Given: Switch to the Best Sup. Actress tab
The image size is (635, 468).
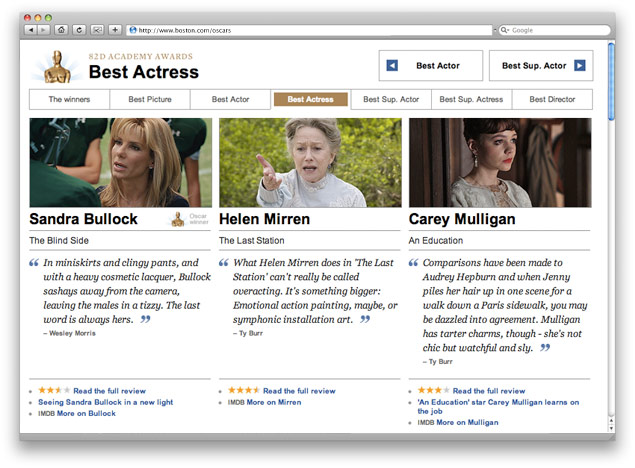Looking at the screenshot, I should [x=471, y=99].
